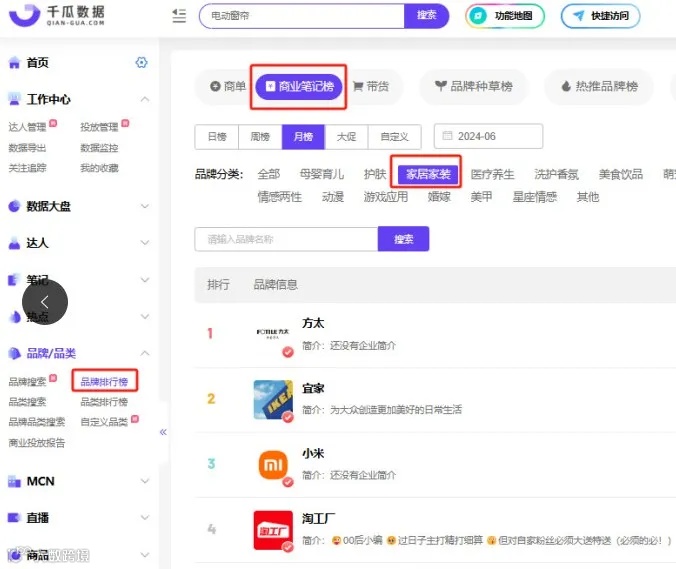Filter brands by 医疗养生
The width and height of the screenshot is (676, 569).
pyautogui.click(x=492, y=174)
